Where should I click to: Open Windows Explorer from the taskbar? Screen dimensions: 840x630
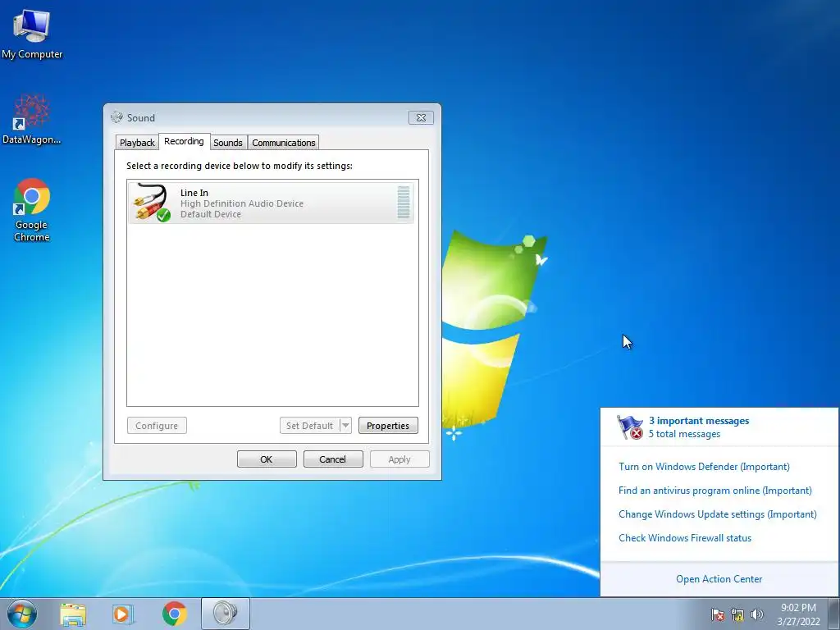(x=73, y=614)
